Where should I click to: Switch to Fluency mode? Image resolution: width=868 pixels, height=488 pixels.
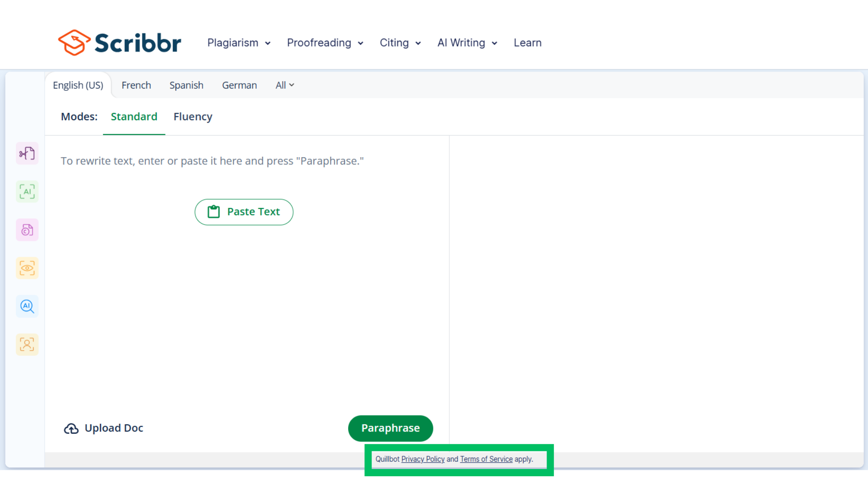[193, 117]
